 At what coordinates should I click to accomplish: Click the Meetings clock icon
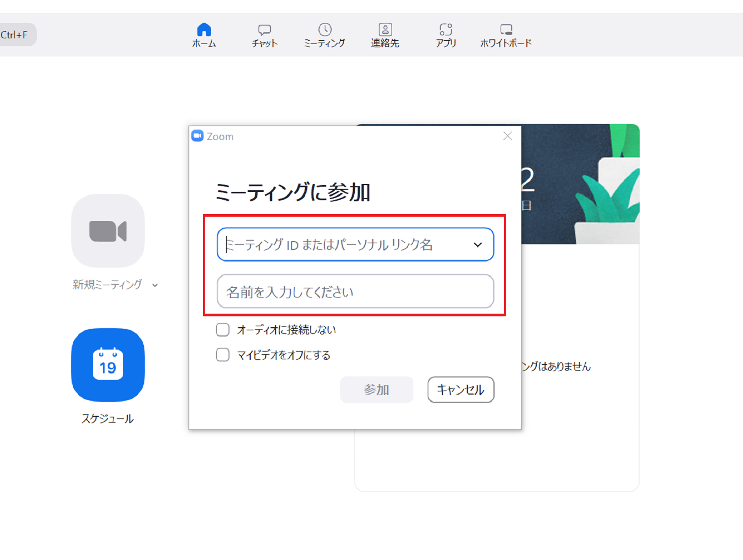(x=325, y=29)
